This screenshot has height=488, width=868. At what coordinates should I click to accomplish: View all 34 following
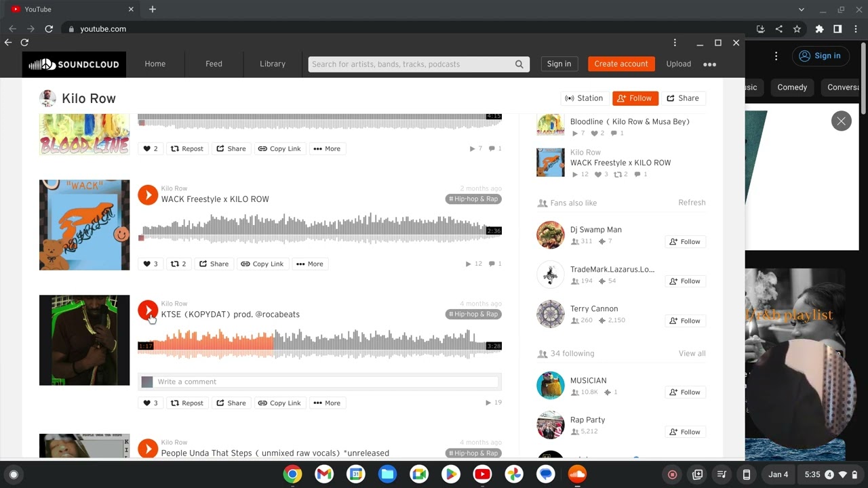tap(692, 354)
